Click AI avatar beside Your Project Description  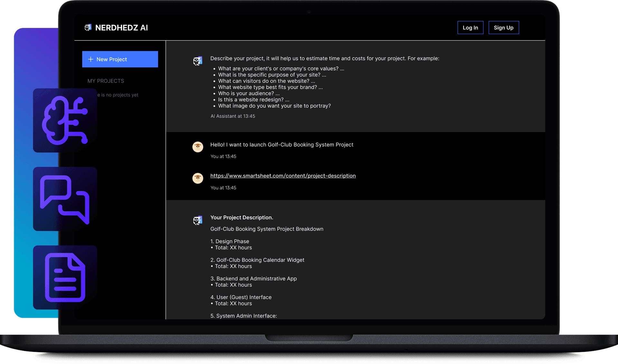click(x=198, y=220)
